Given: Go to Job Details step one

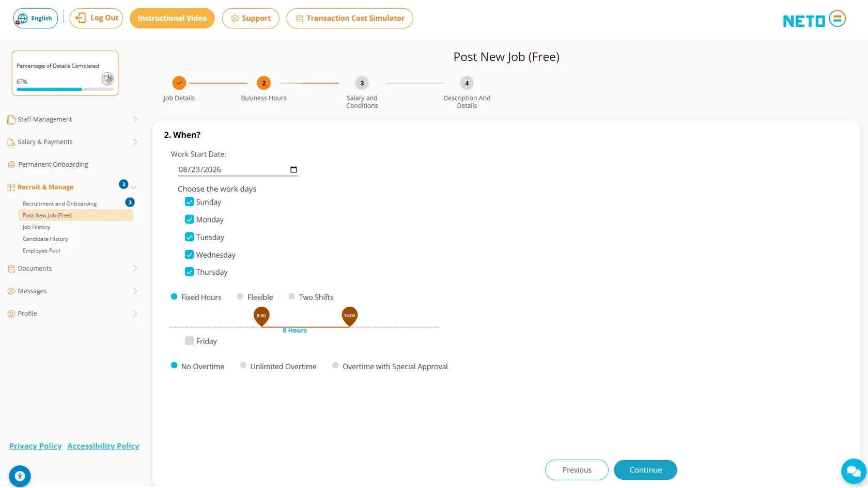Looking at the screenshot, I should coord(179,83).
